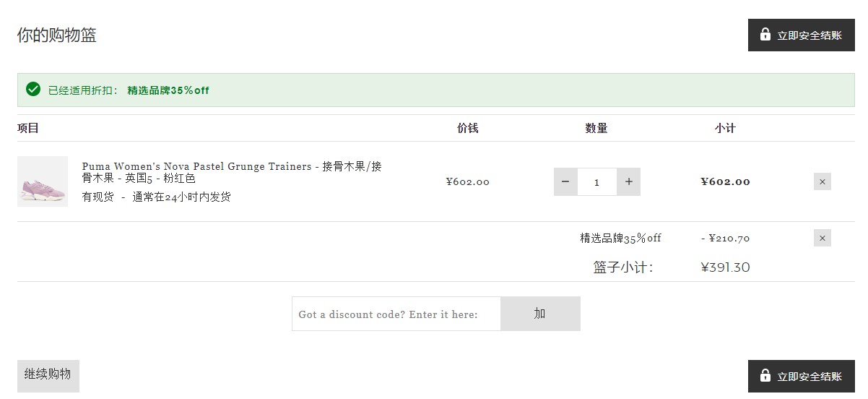868x399 pixels.
Task: Click the discount amount - ¥210.70
Action: 725,238
